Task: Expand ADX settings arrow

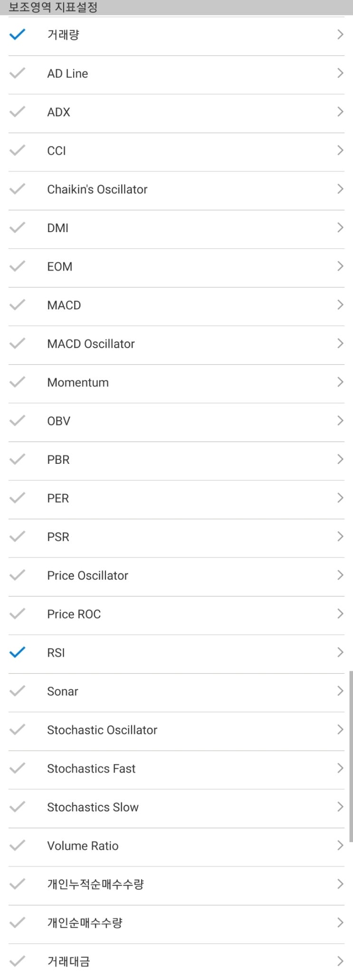Action: 340,112
